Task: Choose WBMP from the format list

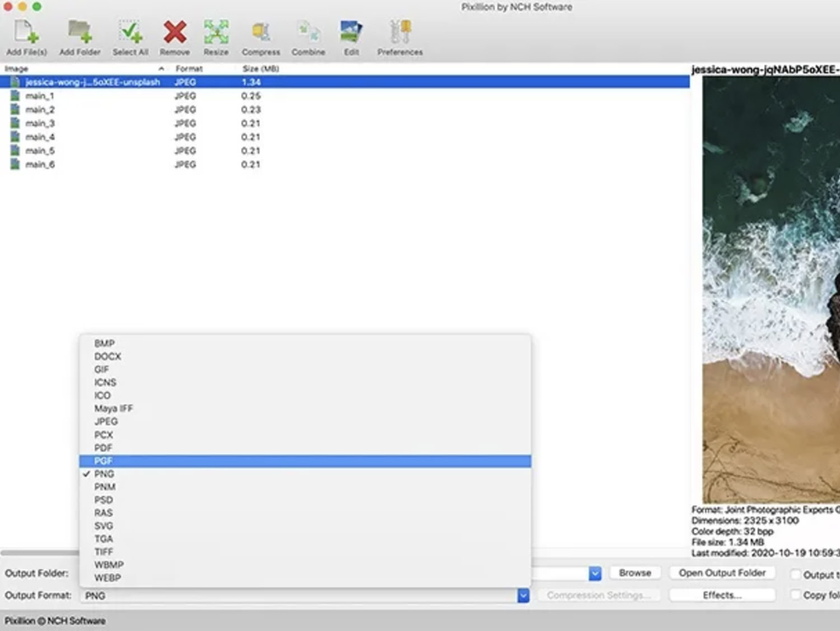Action: tap(305, 565)
